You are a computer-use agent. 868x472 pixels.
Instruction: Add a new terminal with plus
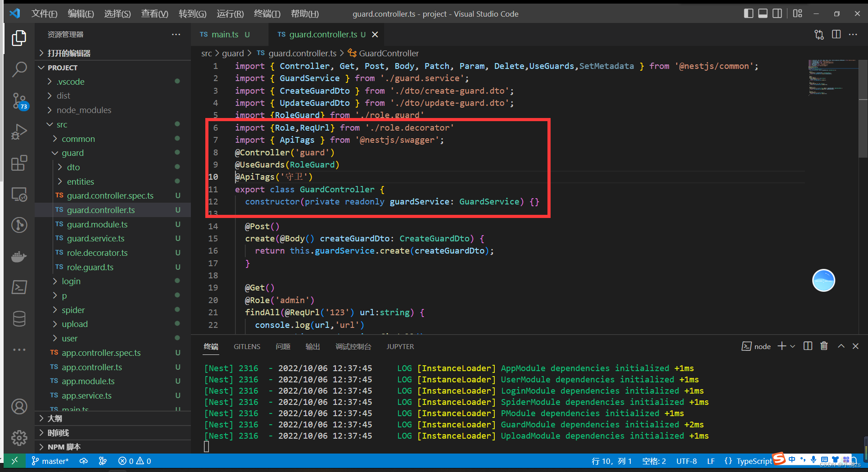point(782,346)
